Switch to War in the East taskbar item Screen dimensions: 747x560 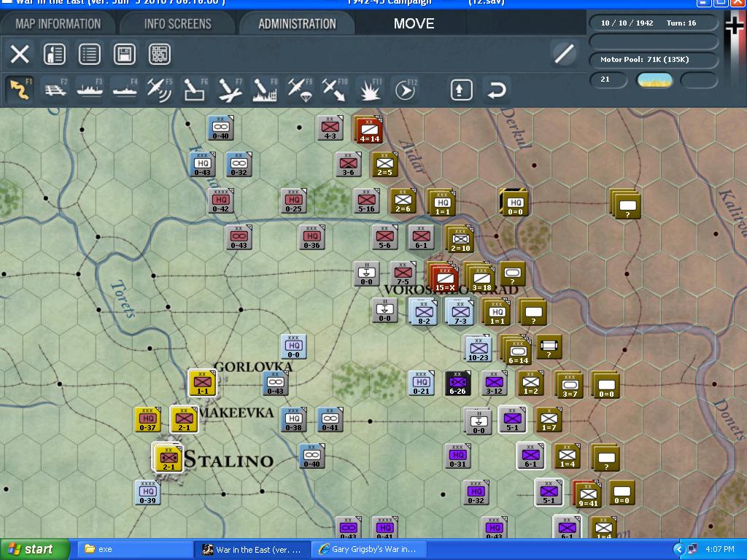tap(252, 550)
